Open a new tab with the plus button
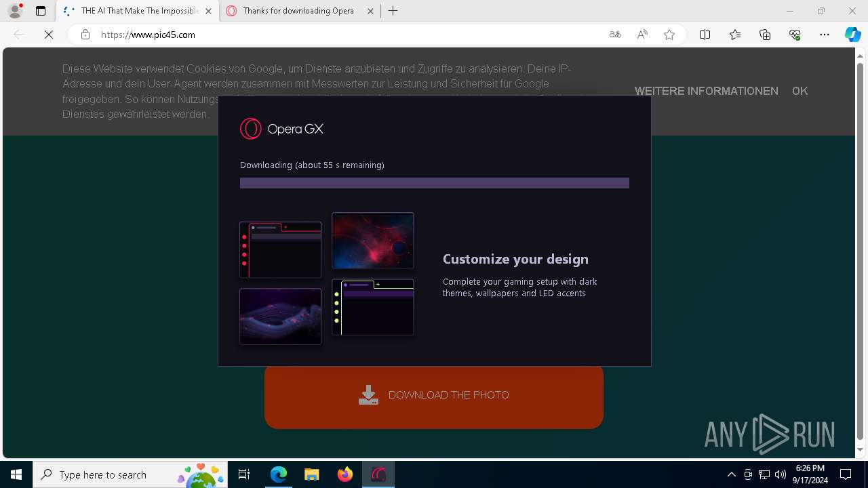 point(393,11)
